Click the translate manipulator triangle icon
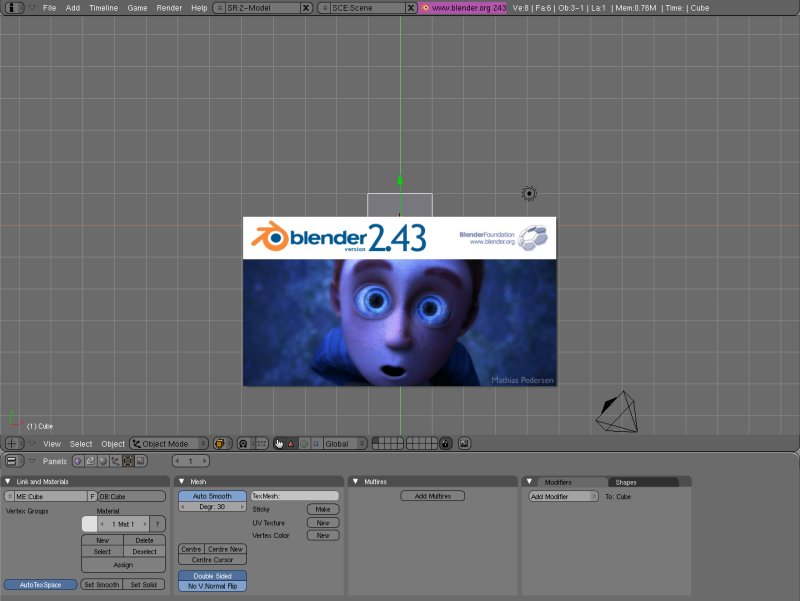800x601 pixels. tap(291, 443)
